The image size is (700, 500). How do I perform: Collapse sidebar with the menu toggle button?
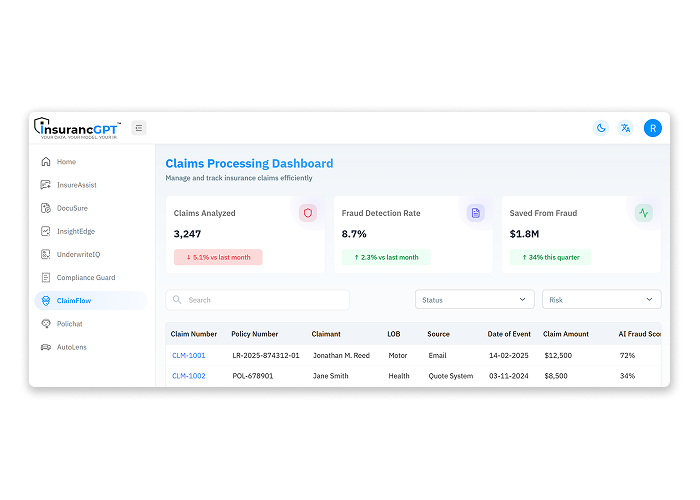coord(139,128)
